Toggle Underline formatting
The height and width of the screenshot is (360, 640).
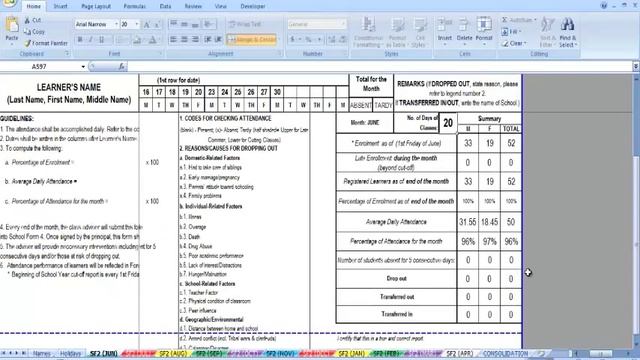pos(102,40)
